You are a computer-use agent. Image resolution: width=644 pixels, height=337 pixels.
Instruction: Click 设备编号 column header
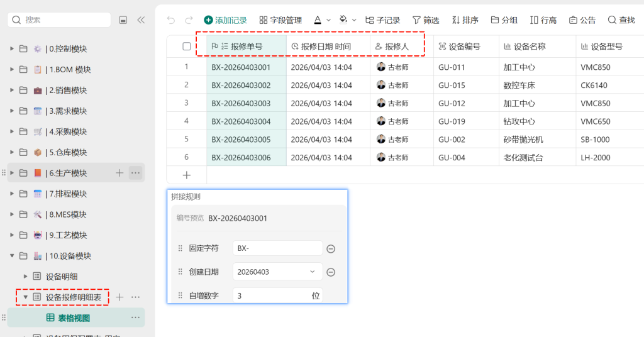466,47
